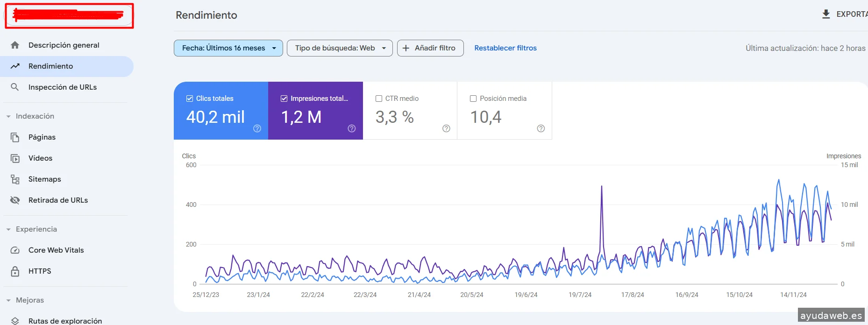The image size is (868, 325).
Task: Click the Restablecer filtros link
Action: point(505,48)
